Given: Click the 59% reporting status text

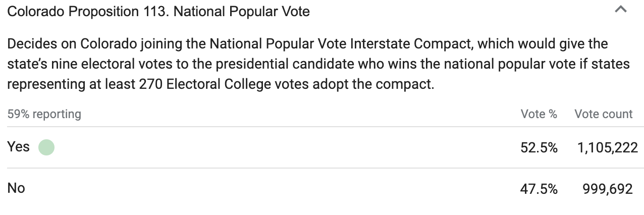Looking at the screenshot, I should click(x=44, y=114).
